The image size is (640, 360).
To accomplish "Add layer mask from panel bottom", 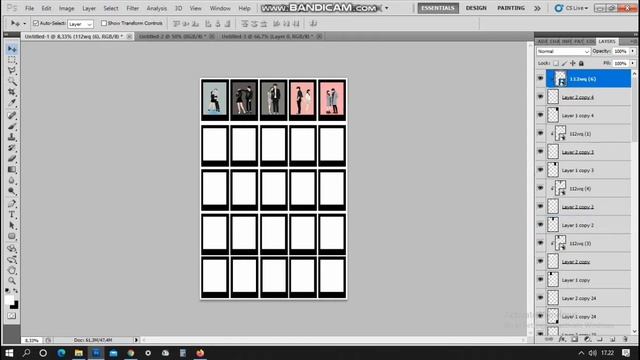I will (x=575, y=339).
